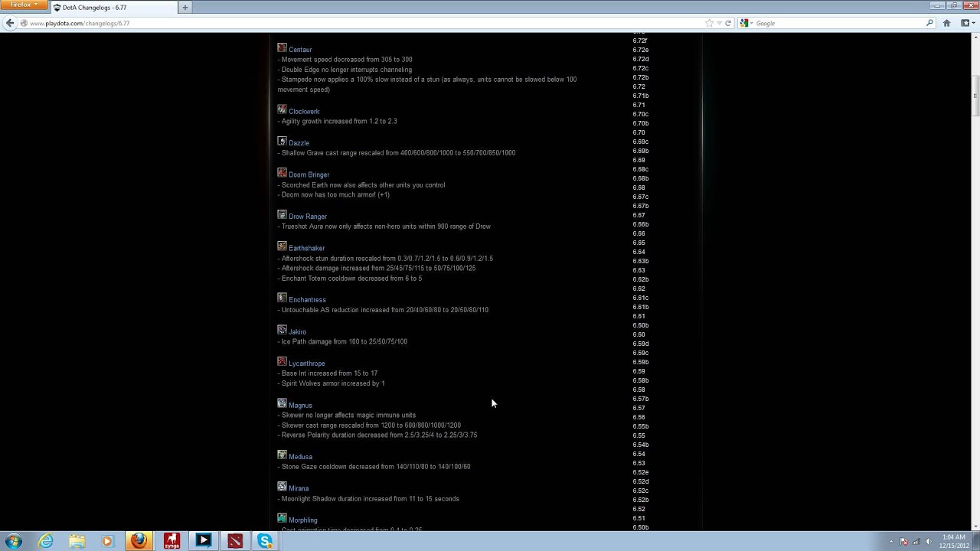980x551 pixels.
Task: Open the Dazzle hero link
Action: (299, 143)
